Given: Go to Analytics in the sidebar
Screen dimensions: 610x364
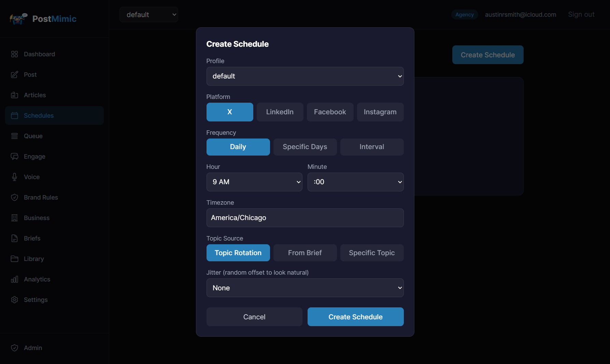Looking at the screenshot, I should click(55, 279).
